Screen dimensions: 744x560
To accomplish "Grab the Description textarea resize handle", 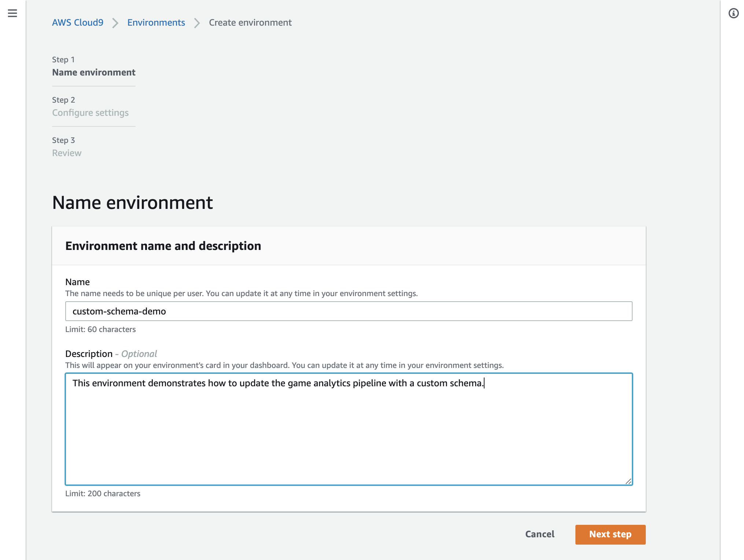I will tap(628, 481).
